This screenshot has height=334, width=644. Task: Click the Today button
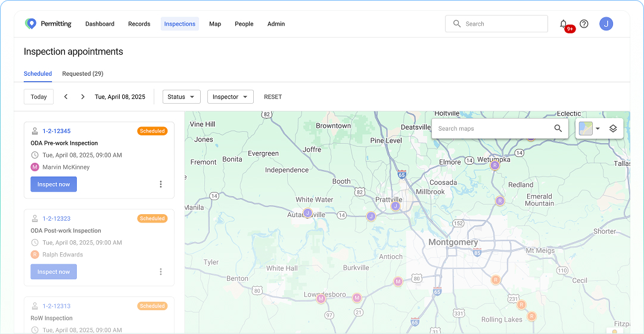39,97
